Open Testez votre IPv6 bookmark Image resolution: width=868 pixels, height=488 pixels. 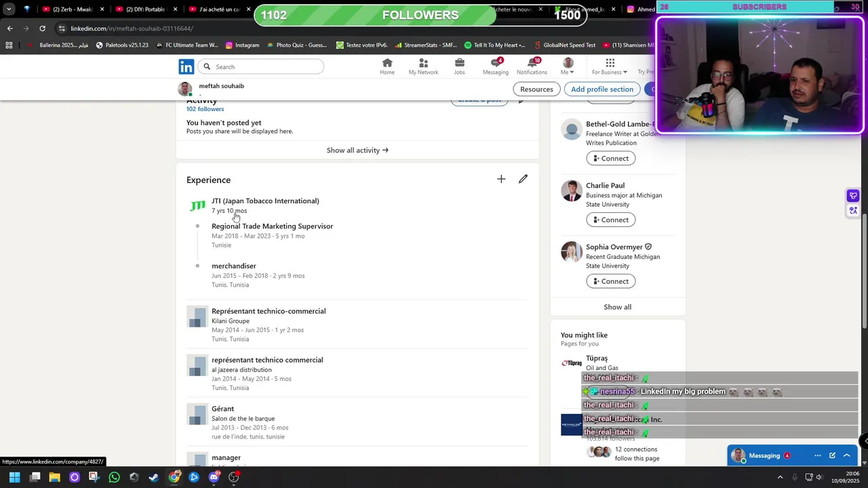[x=361, y=45]
